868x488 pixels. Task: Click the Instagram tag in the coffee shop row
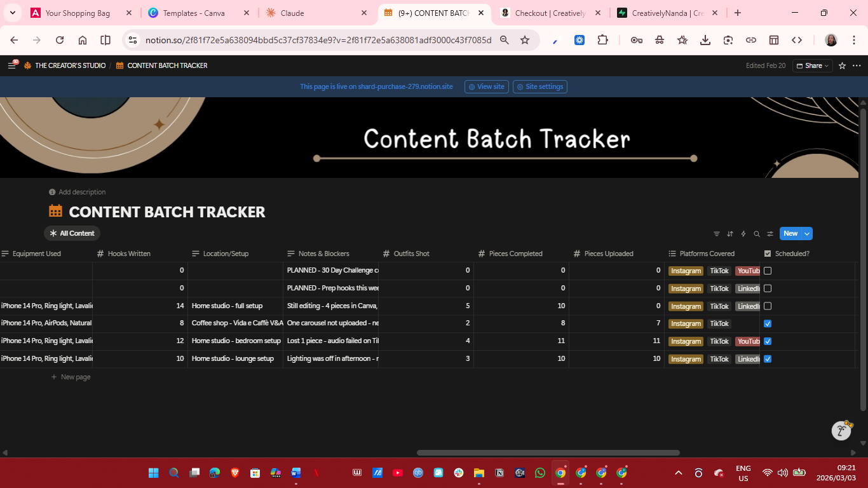tap(686, 323)
